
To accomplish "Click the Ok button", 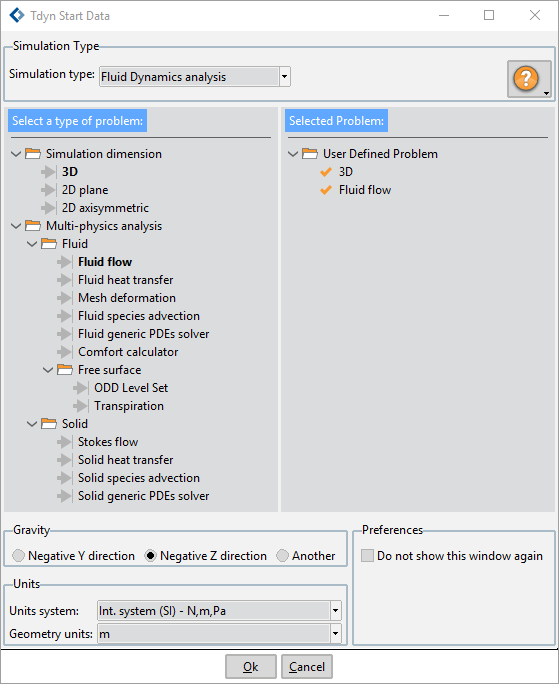I will pyautogui.click(x=251, y=667).
